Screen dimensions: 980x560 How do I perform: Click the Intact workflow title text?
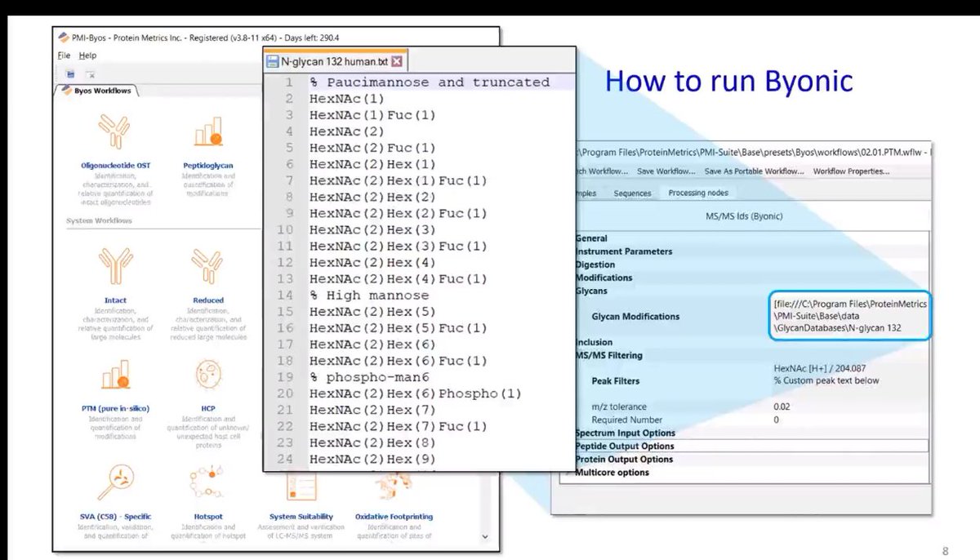tap(115, 300)
